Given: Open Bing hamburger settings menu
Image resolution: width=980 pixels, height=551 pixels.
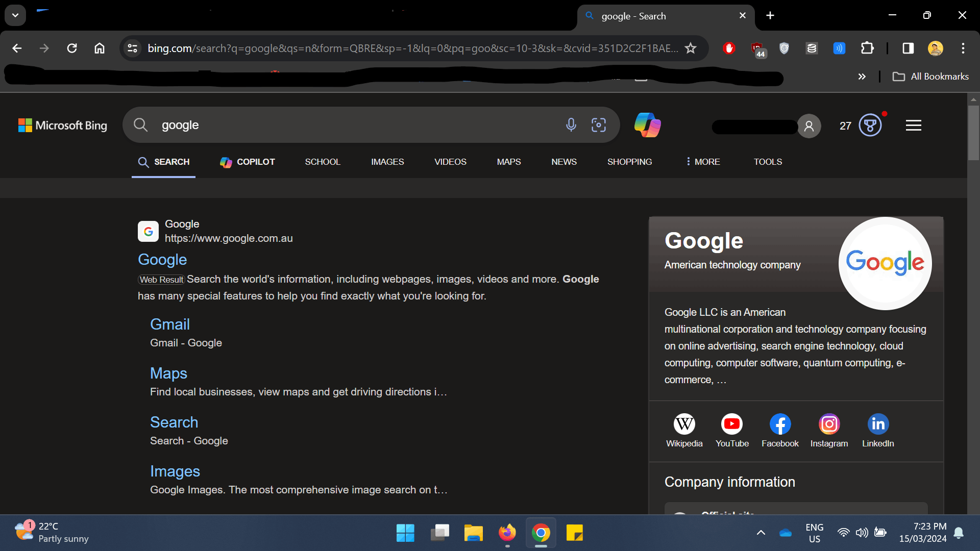Looking at the screenshot, I should [913, 126].
